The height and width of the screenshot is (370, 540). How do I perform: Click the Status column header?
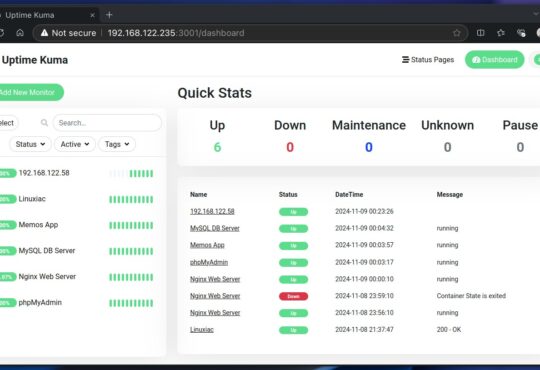(288, 195)
